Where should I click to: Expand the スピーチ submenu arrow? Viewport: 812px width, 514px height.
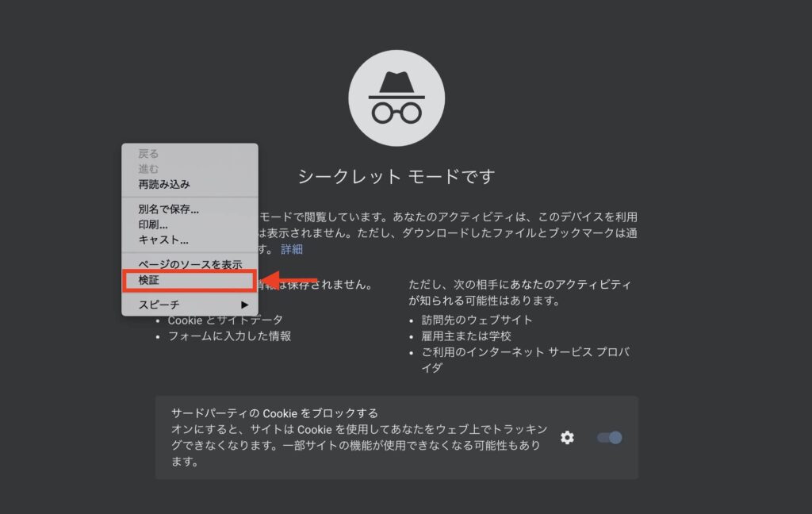tap(244, 305)
